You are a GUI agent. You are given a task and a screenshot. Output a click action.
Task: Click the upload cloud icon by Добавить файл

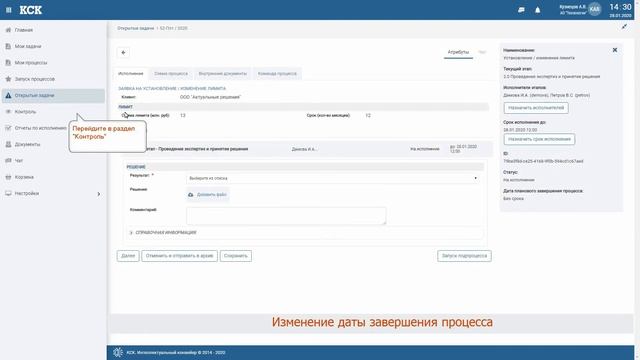click(x=191, y=195)
